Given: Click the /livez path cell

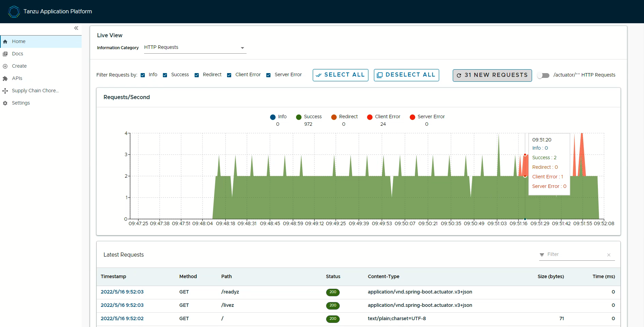Looking at the screenshot, I should 227,305.
